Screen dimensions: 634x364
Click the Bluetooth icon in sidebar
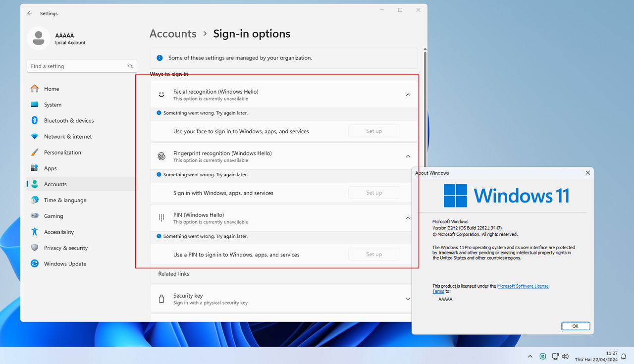35,120
